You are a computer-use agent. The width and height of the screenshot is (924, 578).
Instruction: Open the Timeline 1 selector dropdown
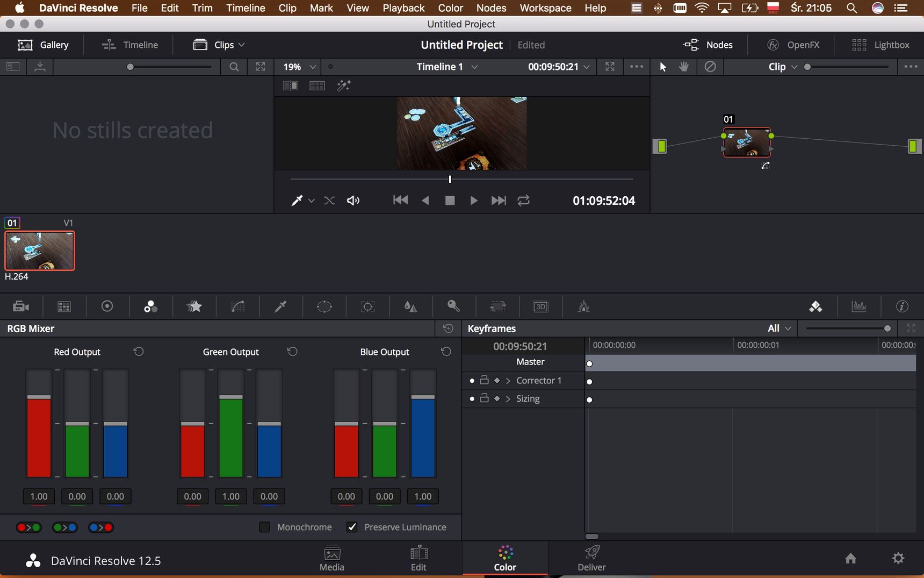(447, 67)
